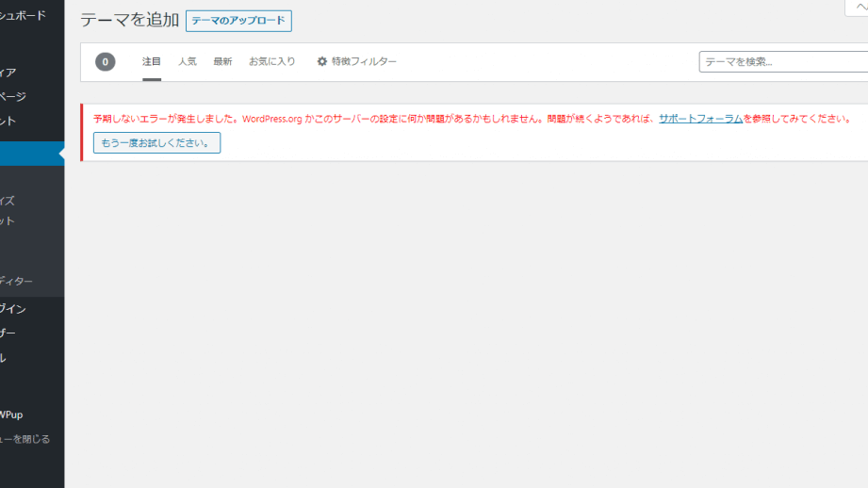This screenshot has width=868, height=488.
Task: Open the サポートフォーラム link
Action: (700, 119)
